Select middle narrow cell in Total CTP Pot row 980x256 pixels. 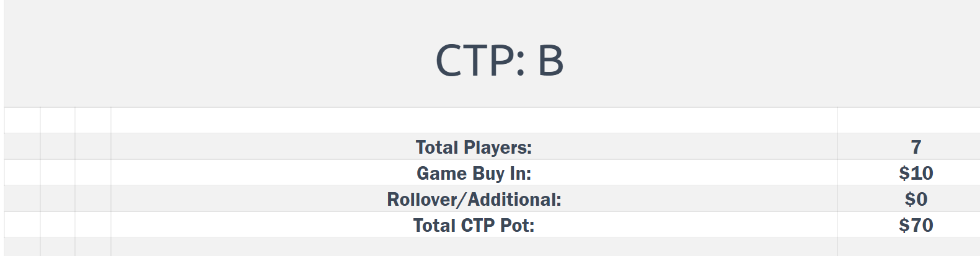[58, 225]
